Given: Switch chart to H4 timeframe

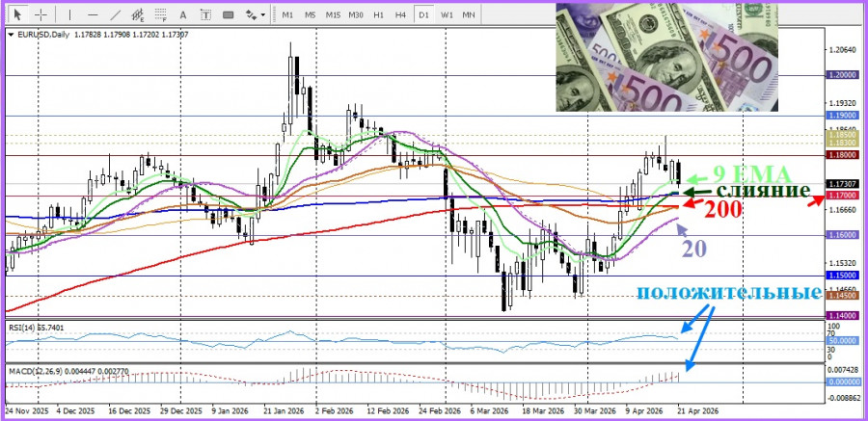Looking at the screenshot, I should pos(401,15).
